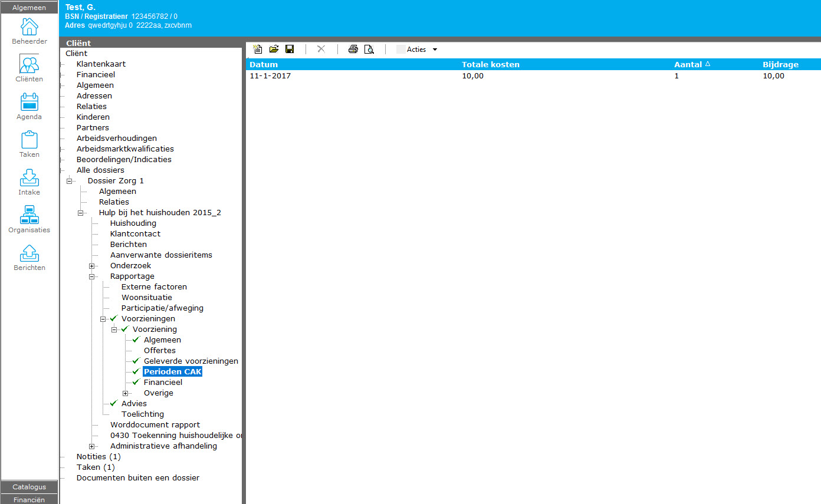Select Geleverde voorzieningen in the tree
The height and width of the screenshot is (504, 821).
tap(191, 361)
